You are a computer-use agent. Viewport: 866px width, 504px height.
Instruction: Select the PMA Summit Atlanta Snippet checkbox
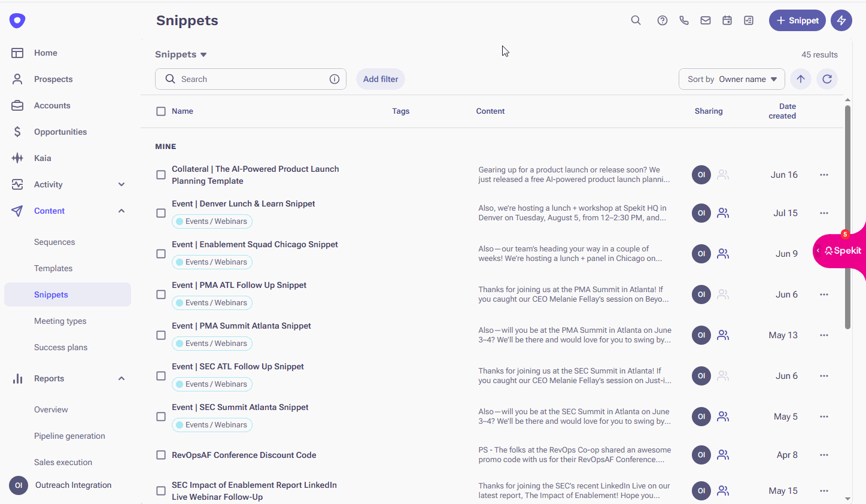coord(161,335)
